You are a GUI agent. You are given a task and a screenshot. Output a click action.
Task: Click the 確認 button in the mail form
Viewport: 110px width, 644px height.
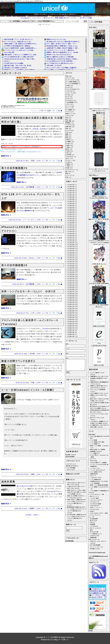[68, 372]
